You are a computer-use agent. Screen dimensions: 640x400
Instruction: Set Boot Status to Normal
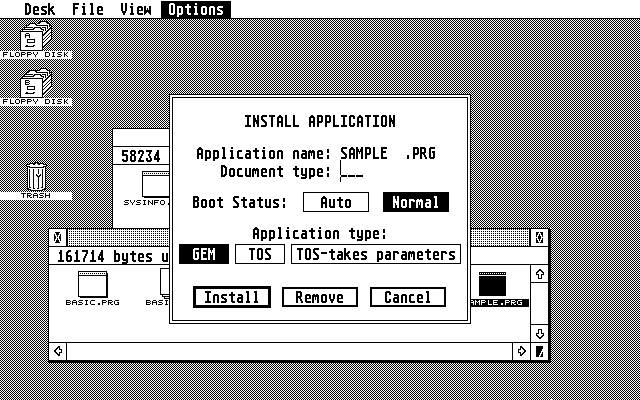[x=416, y=202]
